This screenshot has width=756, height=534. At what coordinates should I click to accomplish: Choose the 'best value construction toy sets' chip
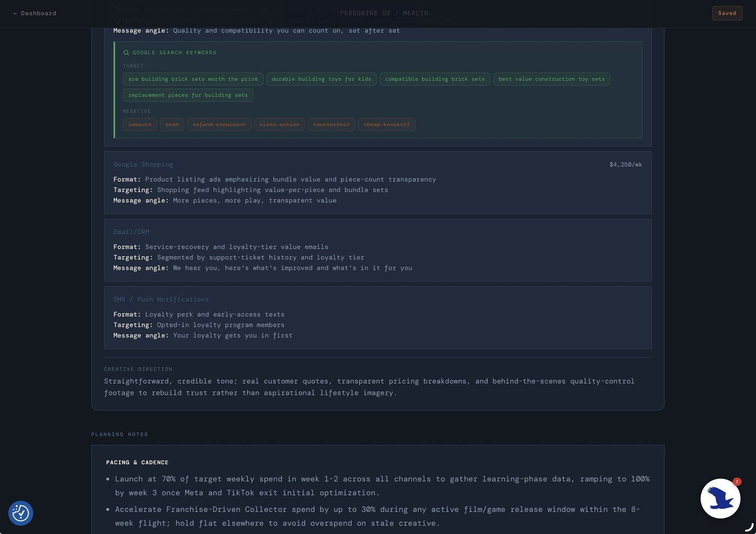(x=551, y=79)
